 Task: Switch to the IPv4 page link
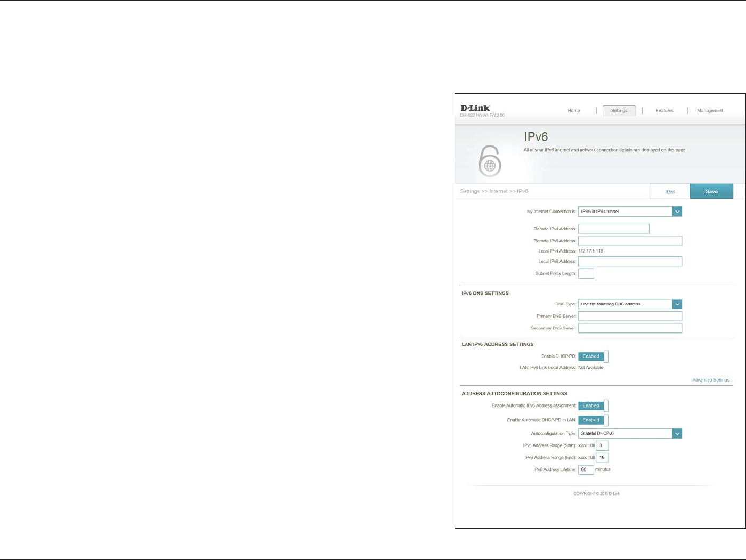point(670,191)
